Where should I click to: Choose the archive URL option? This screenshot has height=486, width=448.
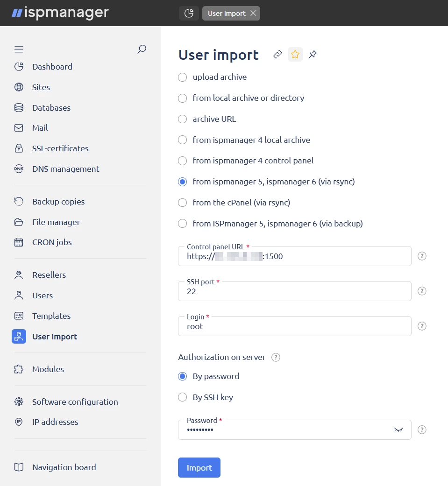click(183, 119)
